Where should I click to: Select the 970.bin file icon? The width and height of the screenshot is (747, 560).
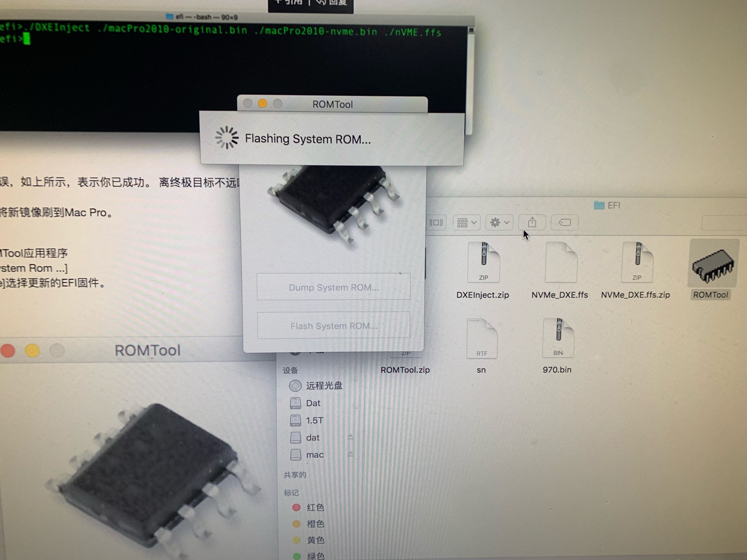pyautogui.click(x=558, y=338)
